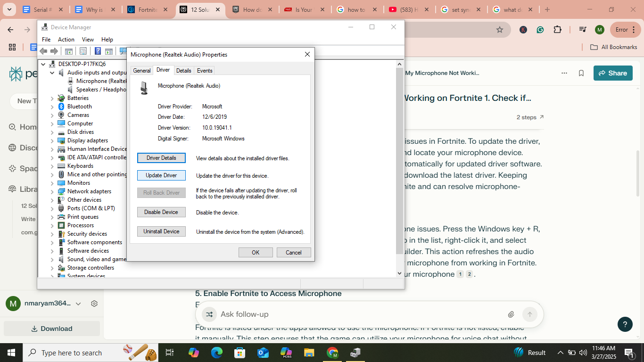
Task: Expand Disk drives node chevron
Action: 52,132
